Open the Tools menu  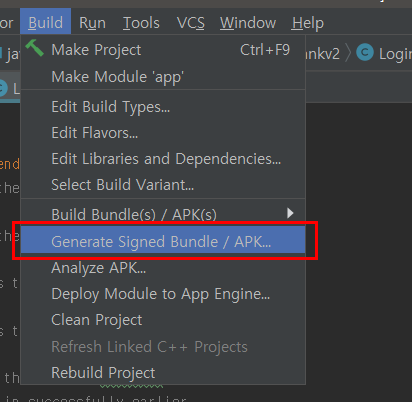(x=141, y=23)
